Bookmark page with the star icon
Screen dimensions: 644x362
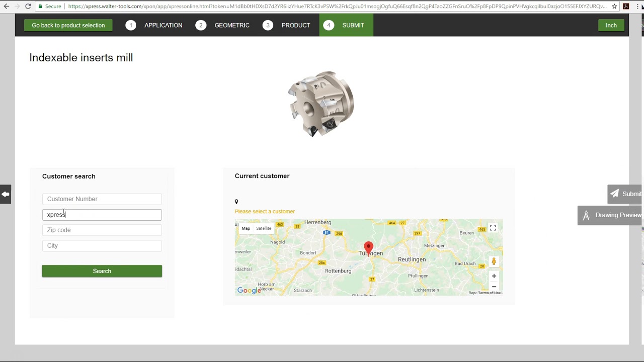click(x=614, y=7)
